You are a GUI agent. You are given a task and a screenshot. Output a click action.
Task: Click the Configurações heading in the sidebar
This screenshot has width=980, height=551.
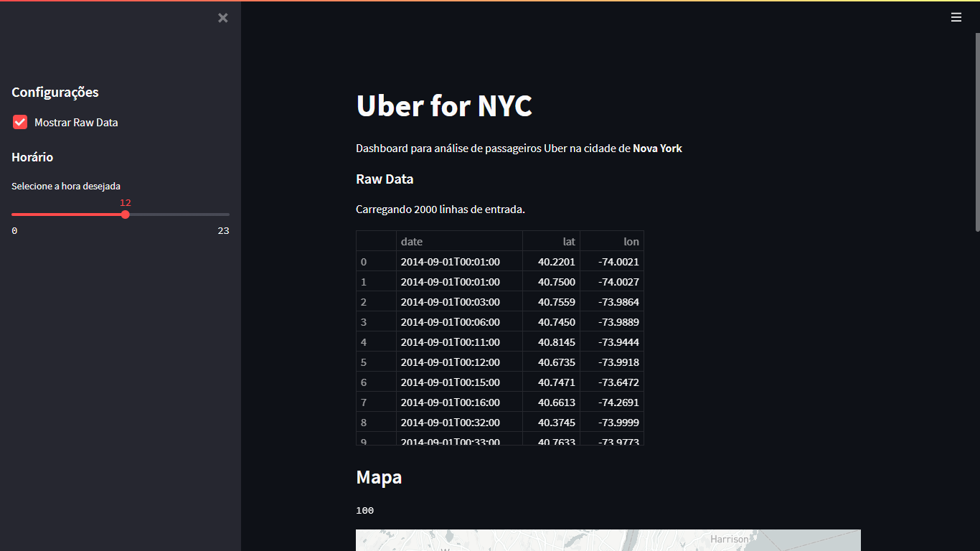(x=55, y=92)
